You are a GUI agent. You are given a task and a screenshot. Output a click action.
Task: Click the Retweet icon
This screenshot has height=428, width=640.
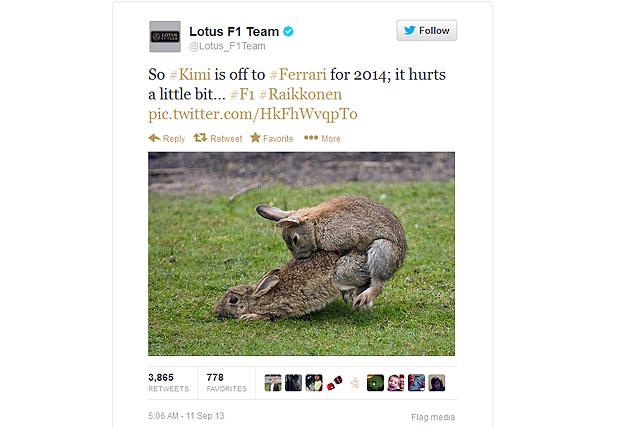200,138
